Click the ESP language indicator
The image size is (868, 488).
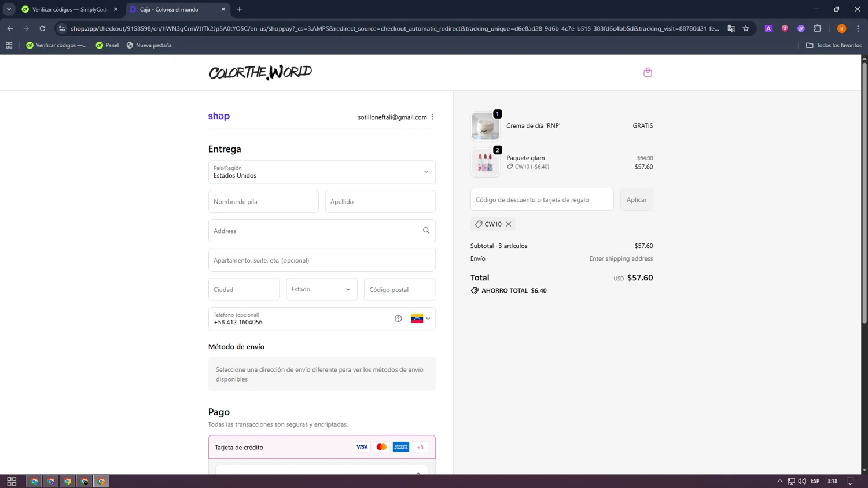(815, 481)
